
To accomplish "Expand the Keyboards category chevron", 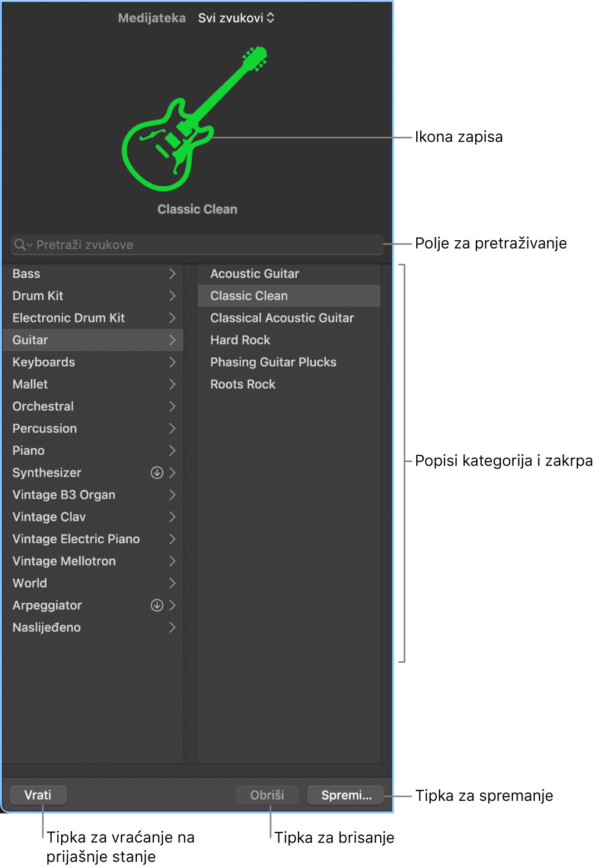I will [x=172, y=362].
